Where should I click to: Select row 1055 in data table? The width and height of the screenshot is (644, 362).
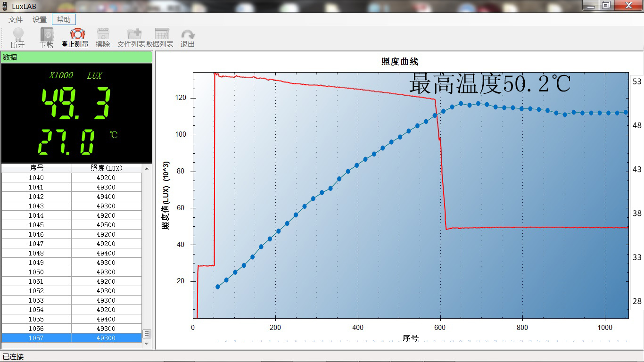(x=72, y=319)
